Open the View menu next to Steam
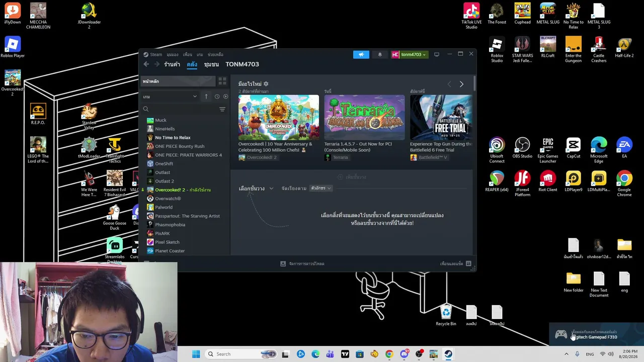The image size is (644, 362). pyautogui.click(x=173, y=54)
